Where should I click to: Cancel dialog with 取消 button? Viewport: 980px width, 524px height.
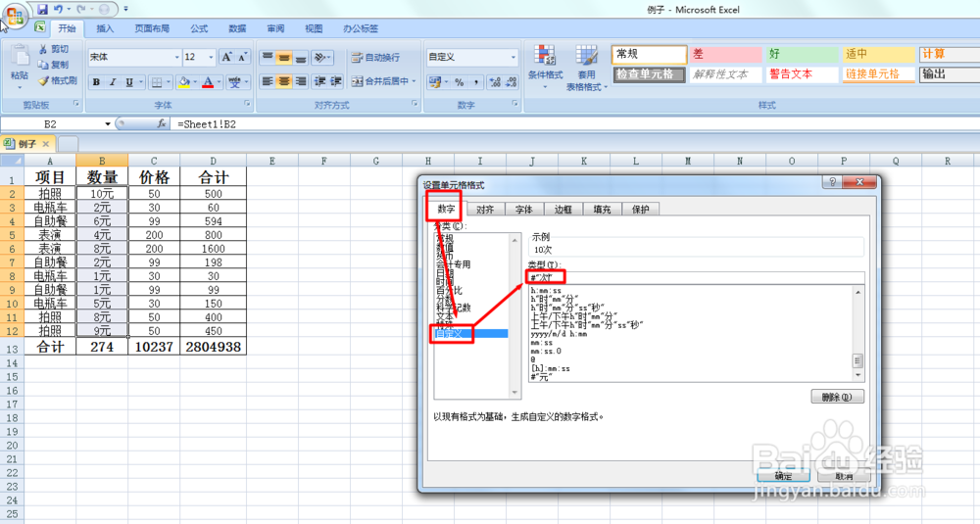click(x=844, y=476)
